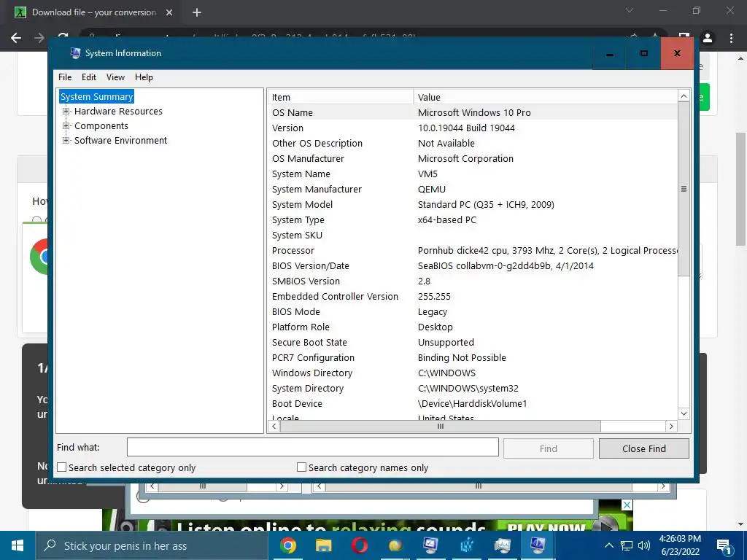
Task: Open Google Chrome from the taskbar
Action: coord(287,545)
